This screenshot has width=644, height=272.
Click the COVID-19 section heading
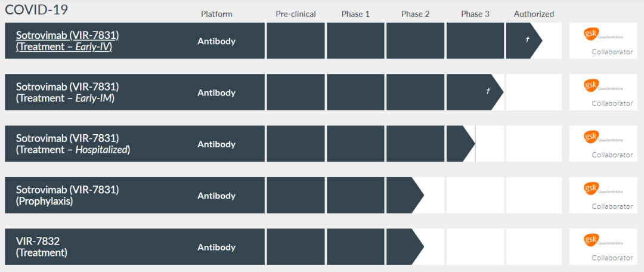point(36,10)
